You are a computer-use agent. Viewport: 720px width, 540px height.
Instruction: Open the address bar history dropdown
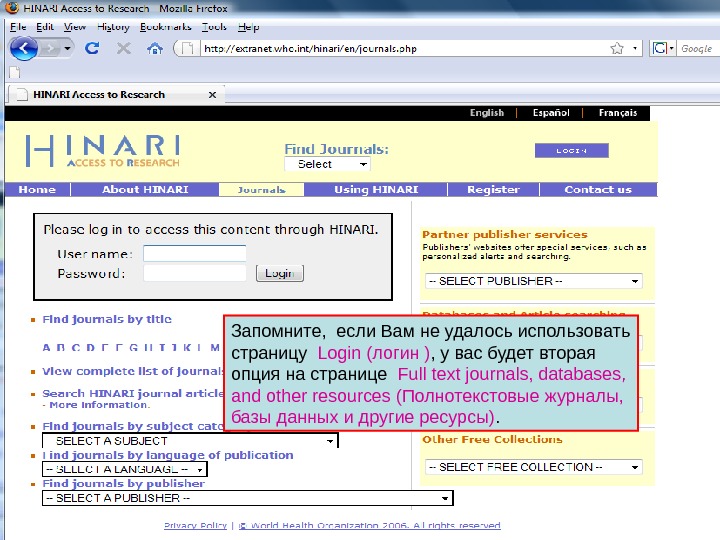point(635,48)
